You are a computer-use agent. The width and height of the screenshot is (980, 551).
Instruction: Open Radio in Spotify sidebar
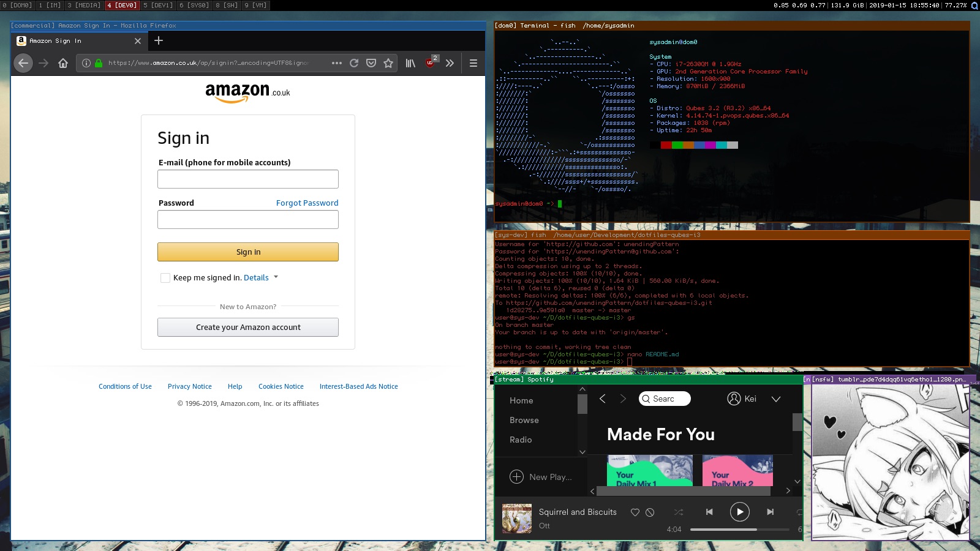[521, 440]
